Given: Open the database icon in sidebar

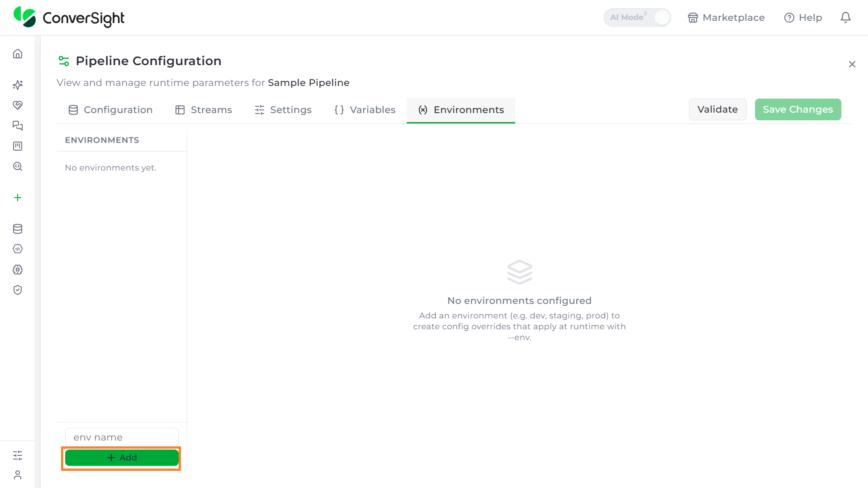Looking at the screenshot, I should 18,229.
